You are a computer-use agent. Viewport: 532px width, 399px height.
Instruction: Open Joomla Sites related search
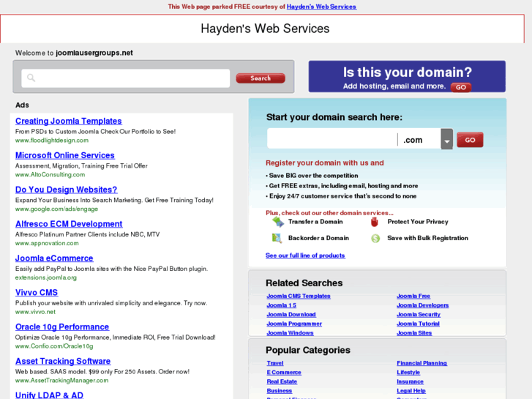[414, 333]
